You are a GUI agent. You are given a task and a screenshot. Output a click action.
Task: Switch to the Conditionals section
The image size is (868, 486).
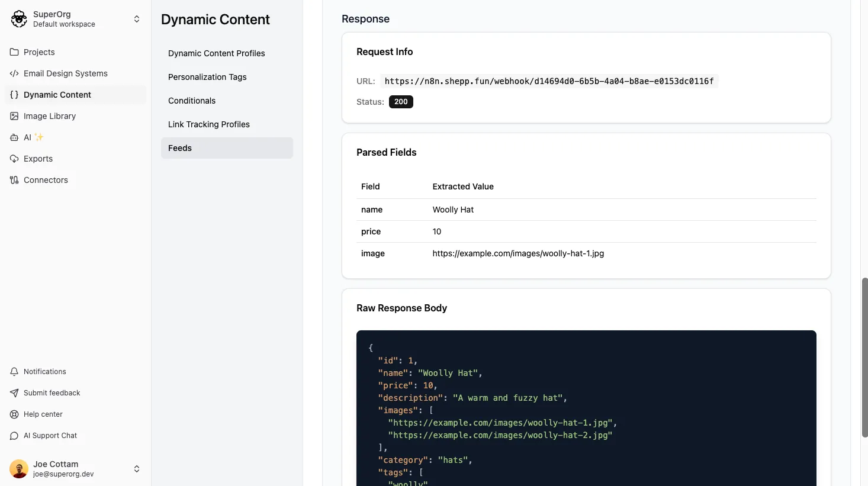coord(191,101)
